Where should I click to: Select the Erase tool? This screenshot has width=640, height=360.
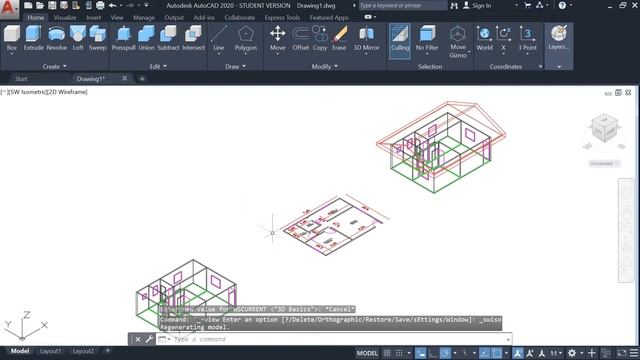339,39
